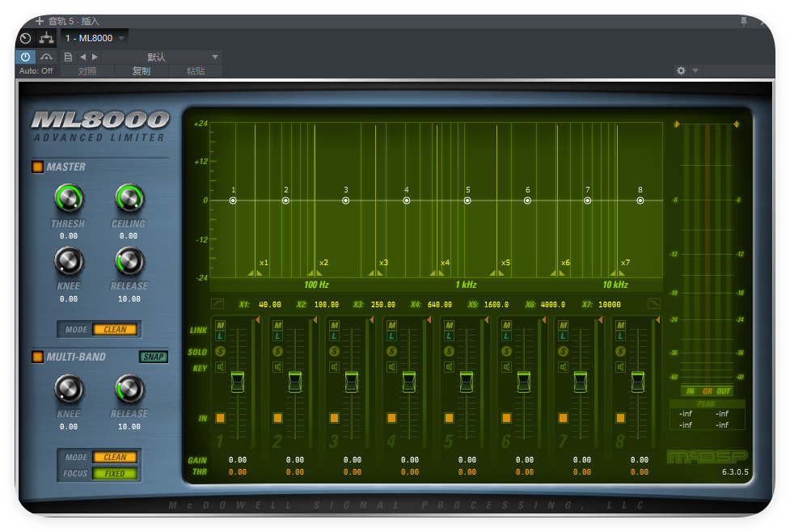Open the gear settings icon

(681, 70)
